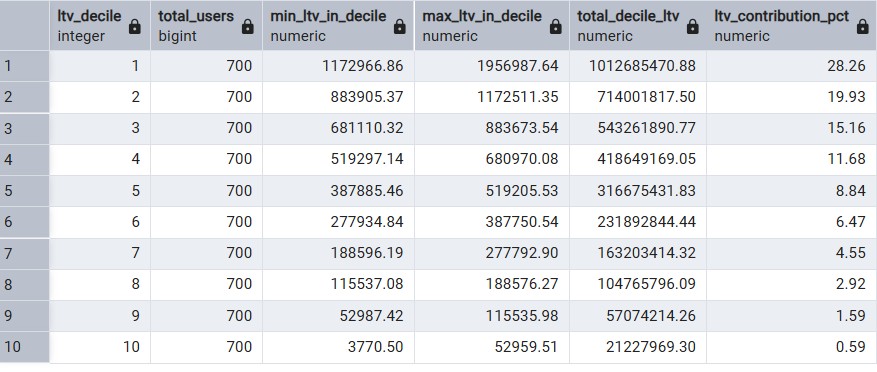Select all rows via top-left corner cell

coord(25,26)
